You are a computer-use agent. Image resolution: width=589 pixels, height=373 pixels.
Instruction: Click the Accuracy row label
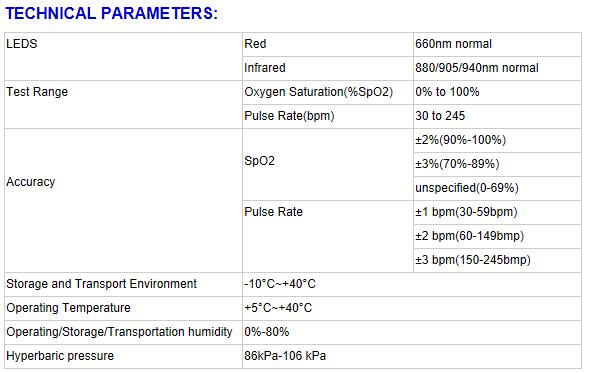pos(31,182)
